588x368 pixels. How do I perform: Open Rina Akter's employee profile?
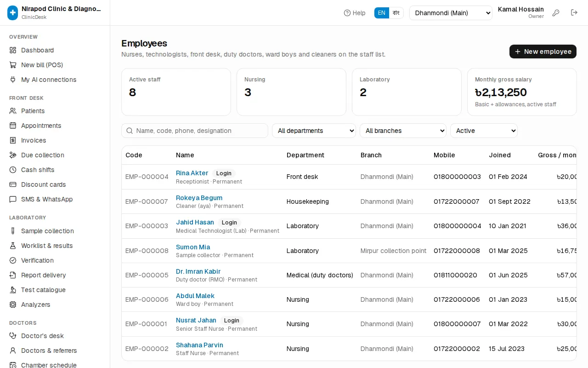[192, 173]
